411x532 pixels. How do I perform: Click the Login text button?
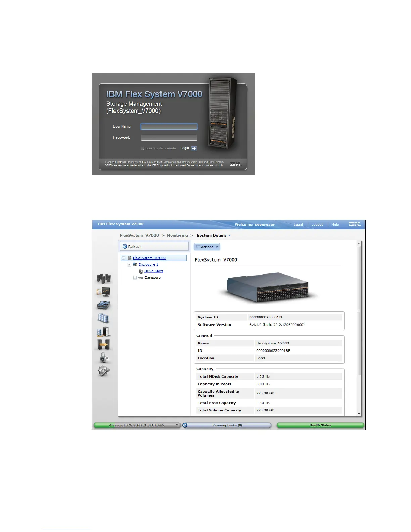pos(185,148)
